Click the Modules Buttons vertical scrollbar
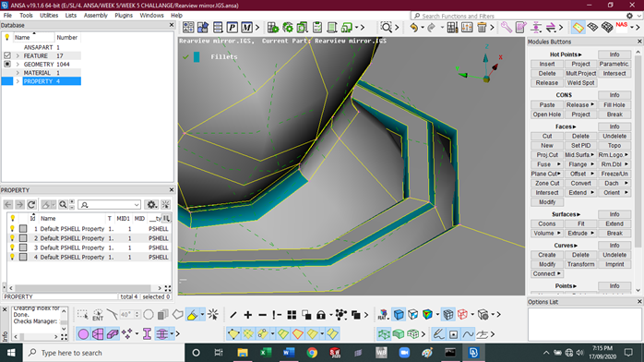The width and height of the screenshot is (644, 362). [638, 151]
